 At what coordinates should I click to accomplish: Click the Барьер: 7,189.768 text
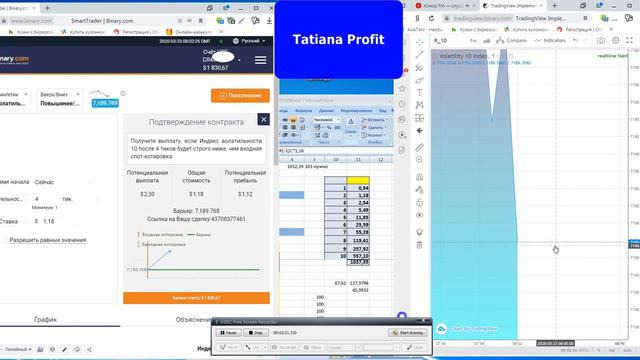point(196,211)
